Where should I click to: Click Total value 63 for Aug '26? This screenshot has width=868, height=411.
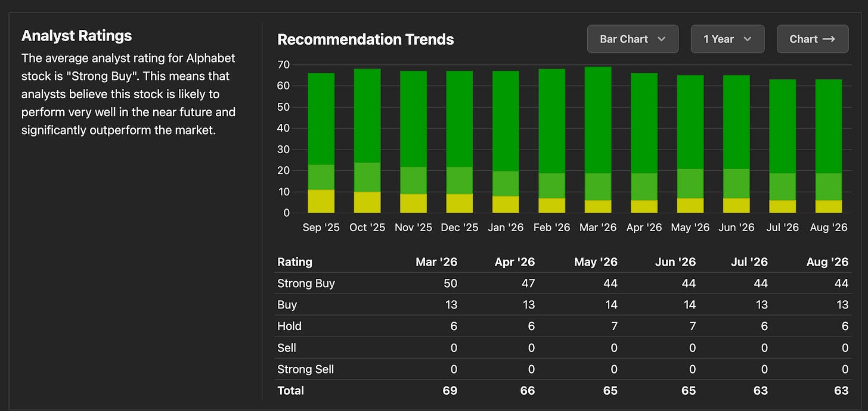pos(841,391)
